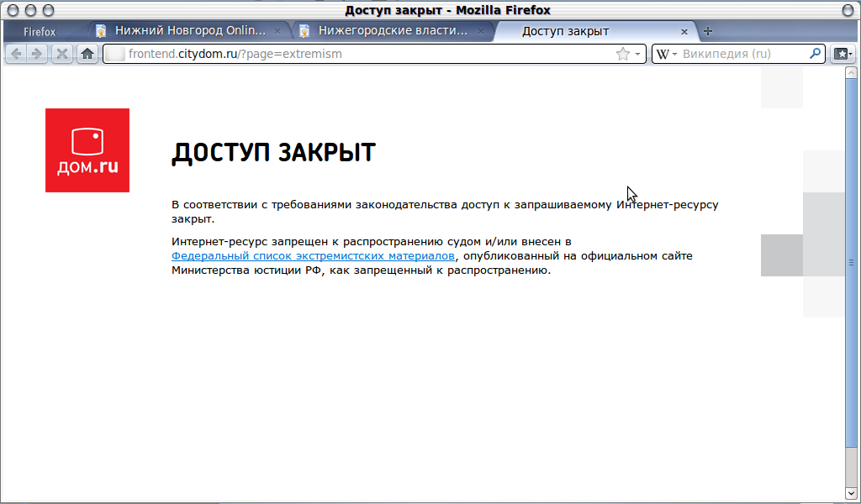Click the red ДОМ.ru logo
This screenshot has height=504, width=861.
(x=87, y=150)
